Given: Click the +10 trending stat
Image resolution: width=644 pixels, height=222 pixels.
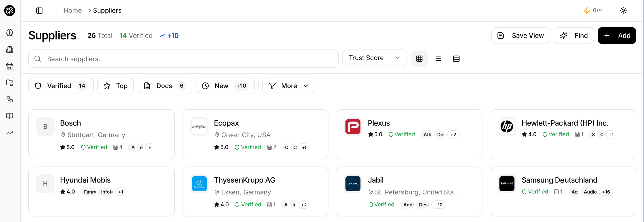Looking at the screenshot, I should click(x=169, y=35).
